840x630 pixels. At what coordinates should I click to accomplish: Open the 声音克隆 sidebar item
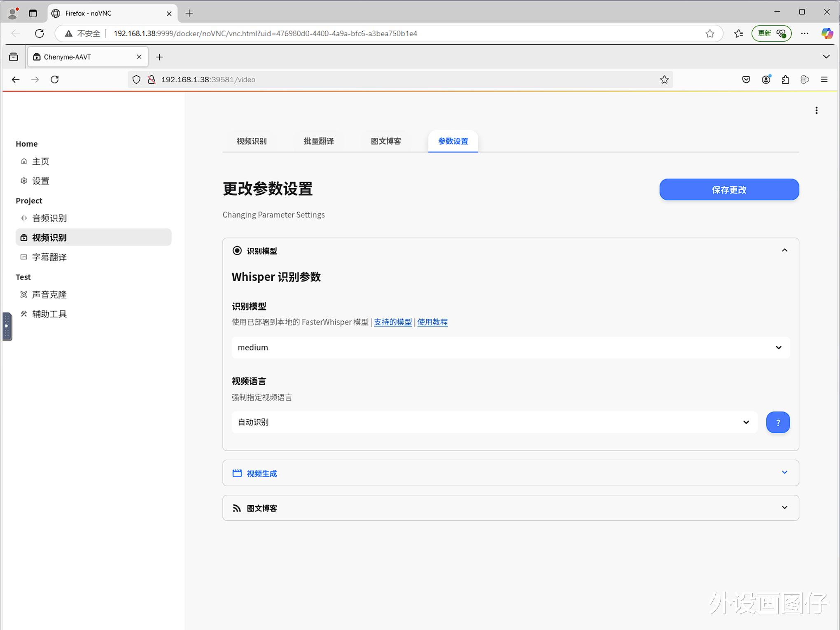click(49, 295)
